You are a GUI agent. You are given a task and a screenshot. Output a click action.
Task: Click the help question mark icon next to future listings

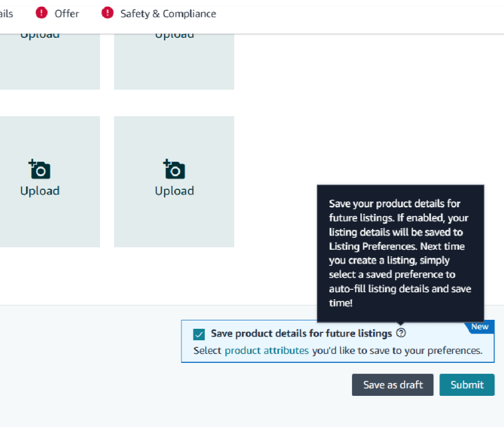coord(401,333)
